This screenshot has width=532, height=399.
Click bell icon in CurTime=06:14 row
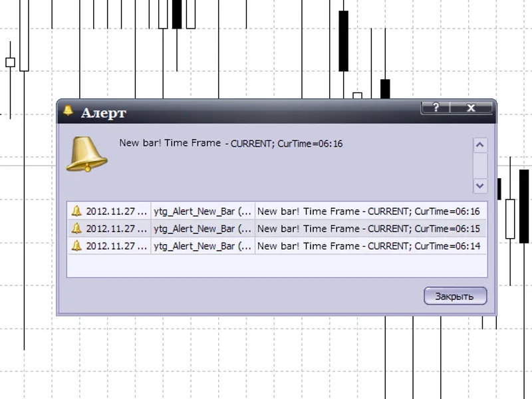76,245
